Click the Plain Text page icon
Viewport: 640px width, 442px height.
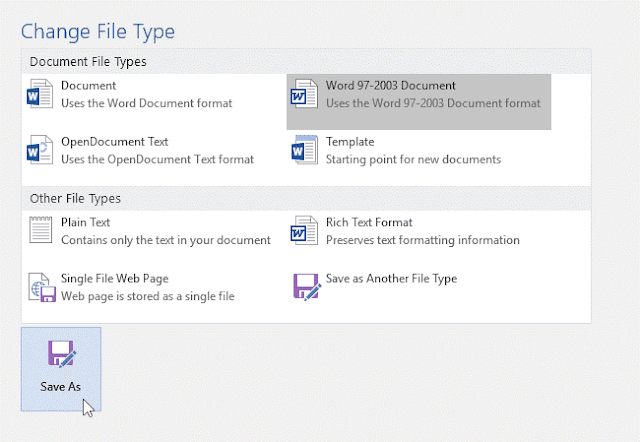(x=40, y=230)
